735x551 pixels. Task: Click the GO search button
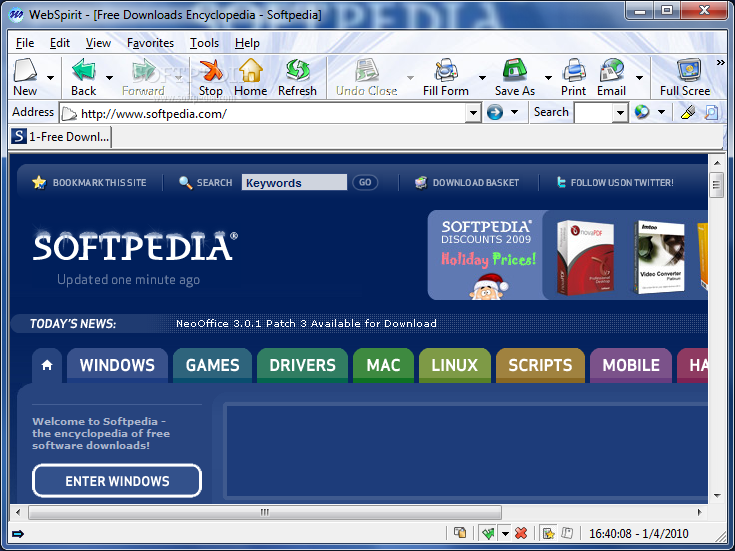(365, 182)
